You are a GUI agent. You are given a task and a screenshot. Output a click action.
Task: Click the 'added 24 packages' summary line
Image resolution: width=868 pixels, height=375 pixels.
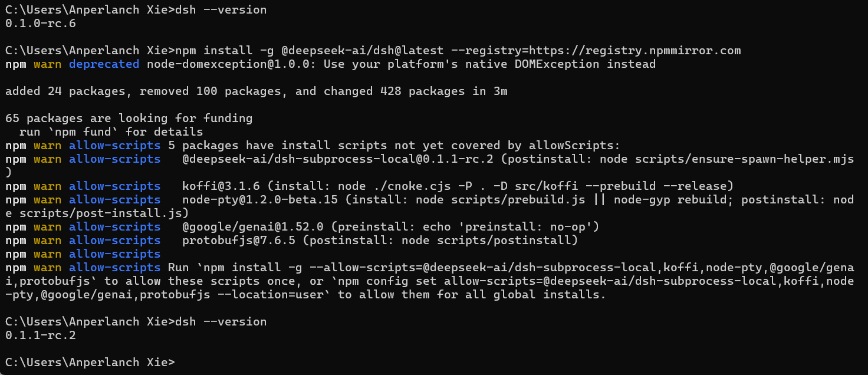[x=256, y=91]
